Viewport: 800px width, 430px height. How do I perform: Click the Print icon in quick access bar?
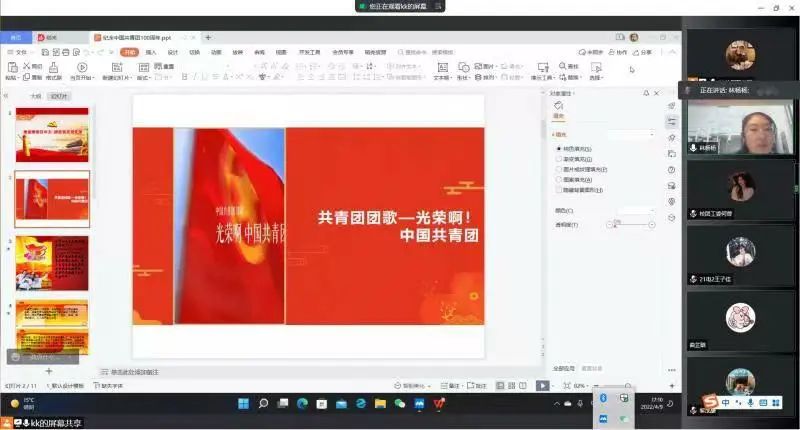66,52
